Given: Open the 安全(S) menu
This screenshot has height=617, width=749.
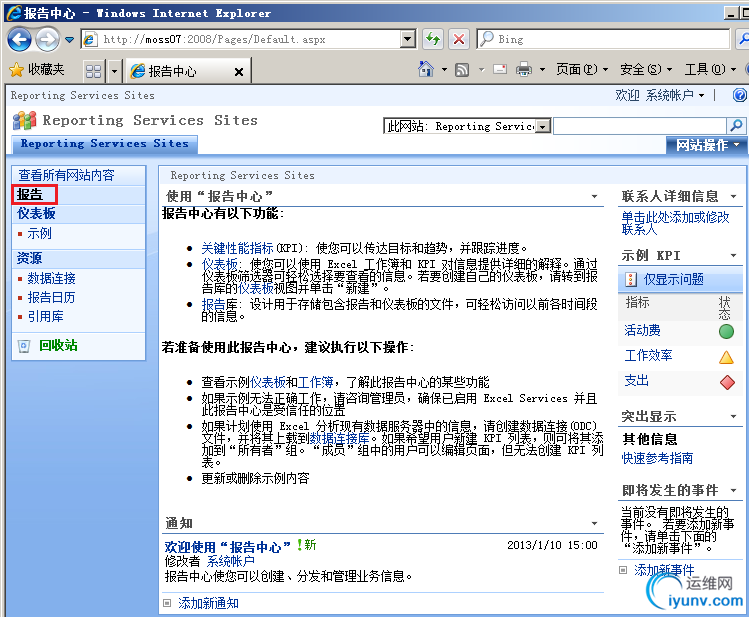Looking at the screenshot, I should pos(646,70).
